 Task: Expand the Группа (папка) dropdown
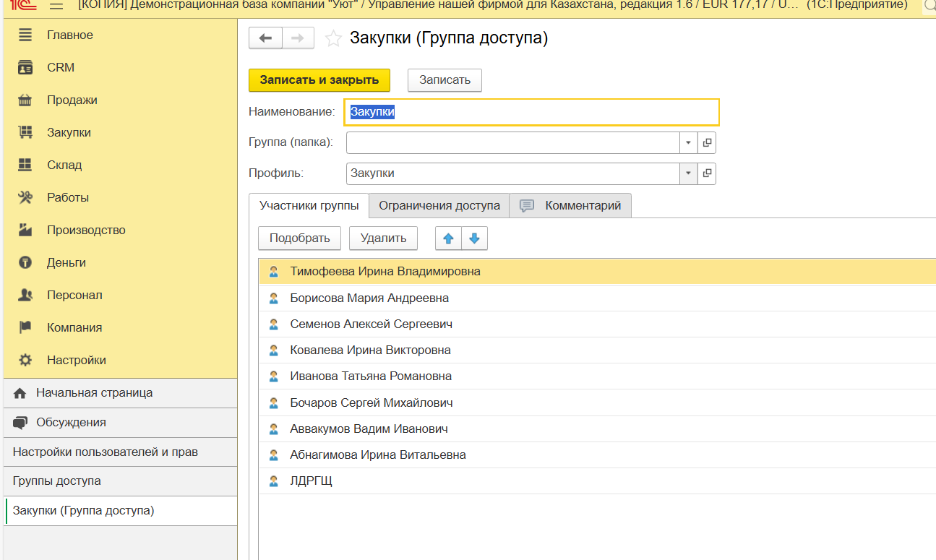688,143
